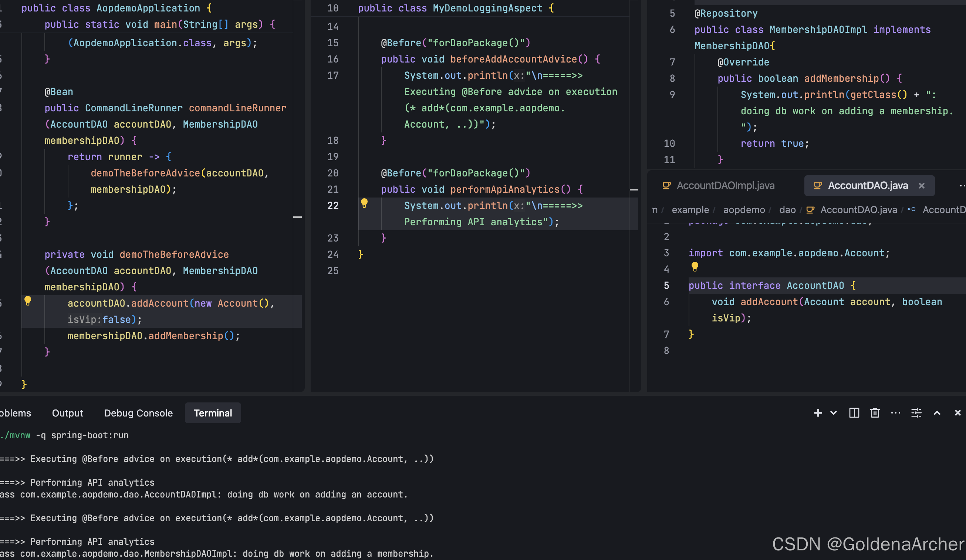Click lightbulb quick-fix on line 22
This screenshot has width=966, height=560.
tap(364, 203)
